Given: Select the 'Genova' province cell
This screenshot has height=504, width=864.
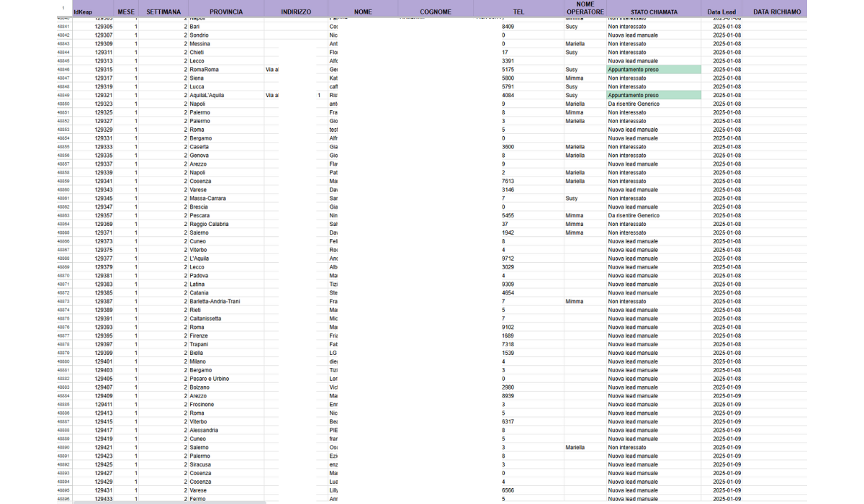Looking at the screenshot, I should coord(226,156).
